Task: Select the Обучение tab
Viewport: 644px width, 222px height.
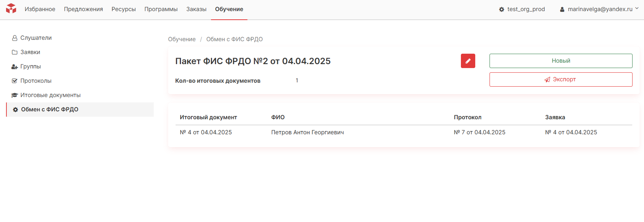Action: [x=229, y=9]
